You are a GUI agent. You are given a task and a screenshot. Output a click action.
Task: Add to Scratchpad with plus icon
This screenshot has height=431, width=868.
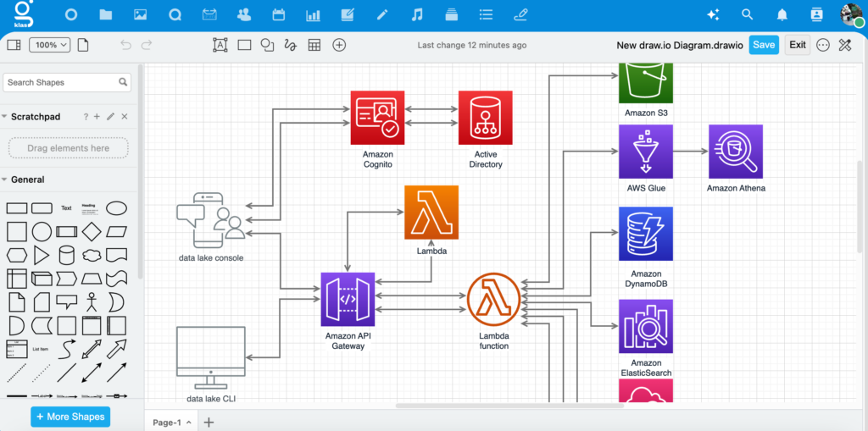click(x=97, y=117)
